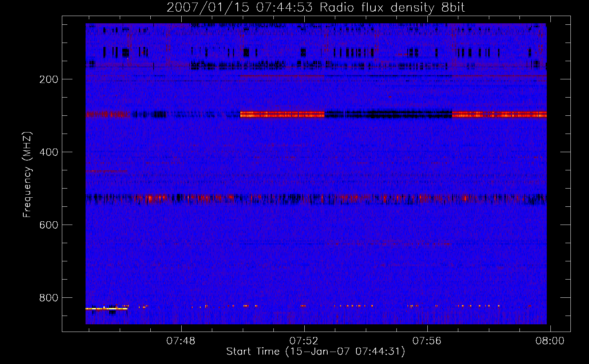Click the 800 frequency tick label
The width and height of the screenshot is (589, 364).
pyautogui.click(x=49, y=298)
